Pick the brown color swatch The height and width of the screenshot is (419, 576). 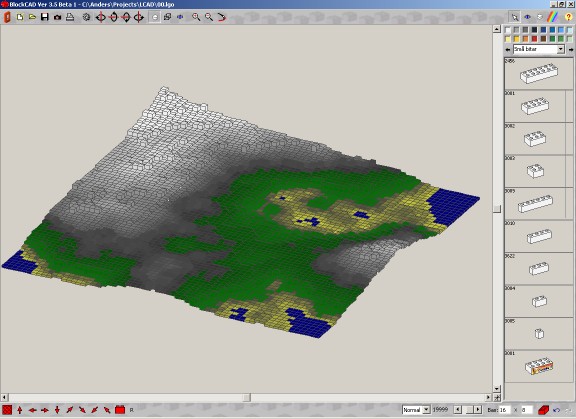543,39
